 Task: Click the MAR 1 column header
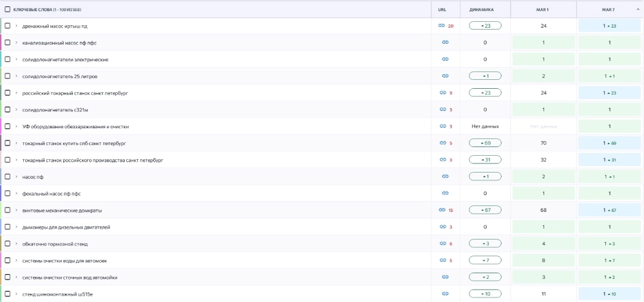click(542, 9)
